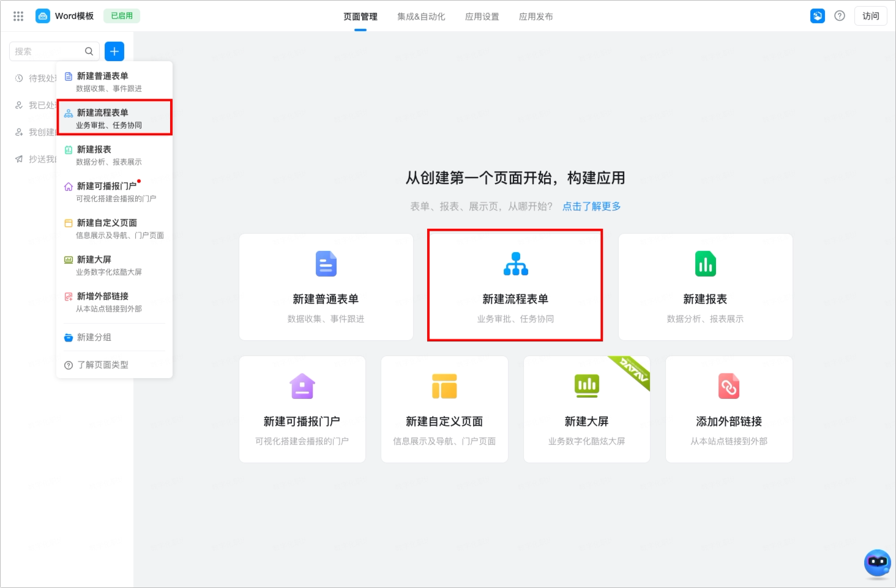896x588 pixels.
Task: Switch to the 集成&自动化 tab
Action: [x=421, y=17]
